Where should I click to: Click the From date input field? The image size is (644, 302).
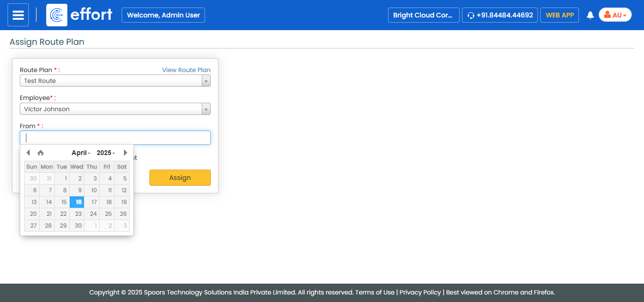click(x=115, y=138)
